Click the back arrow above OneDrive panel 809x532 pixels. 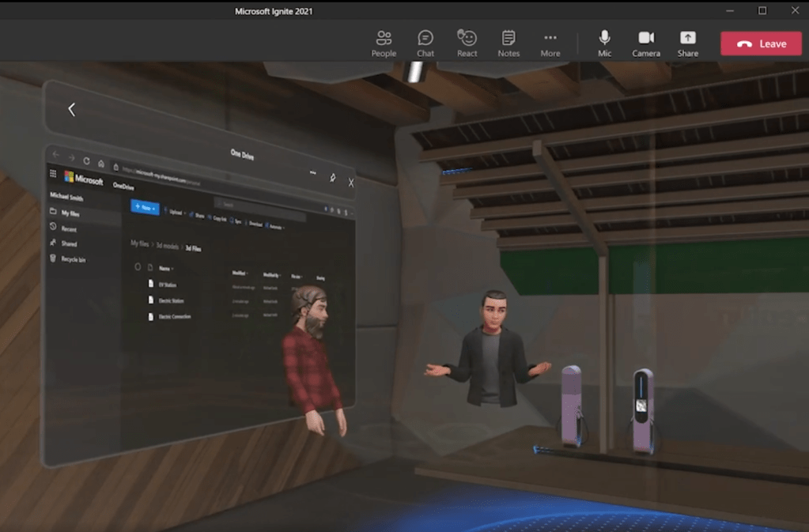point(71,110)
